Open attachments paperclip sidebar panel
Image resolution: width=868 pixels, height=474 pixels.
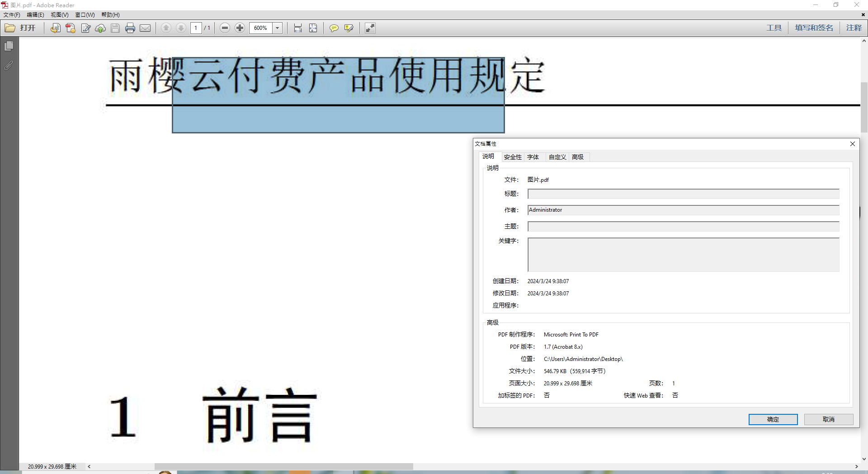click(x=9, y=66)
